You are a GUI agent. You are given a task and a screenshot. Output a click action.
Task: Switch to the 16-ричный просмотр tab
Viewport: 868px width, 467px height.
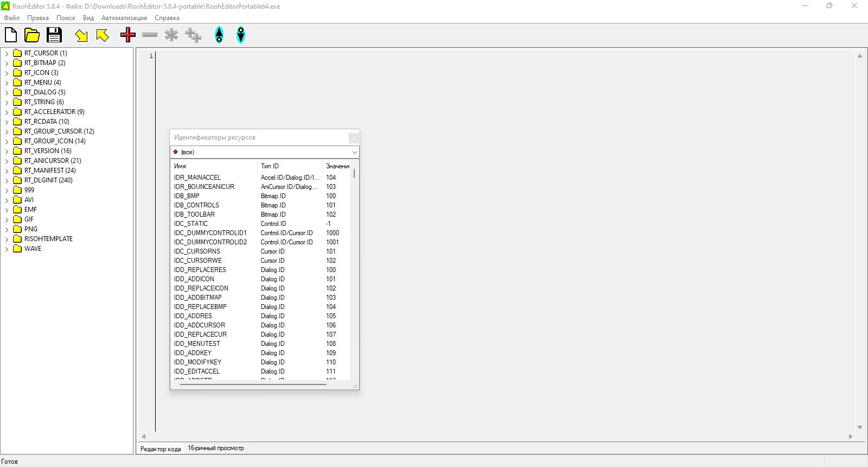click(x=215, y=449)
